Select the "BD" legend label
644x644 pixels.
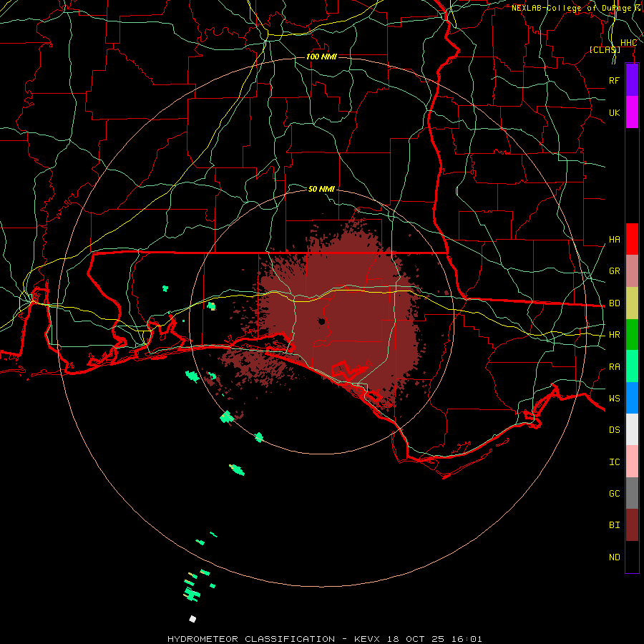[614, 303]
